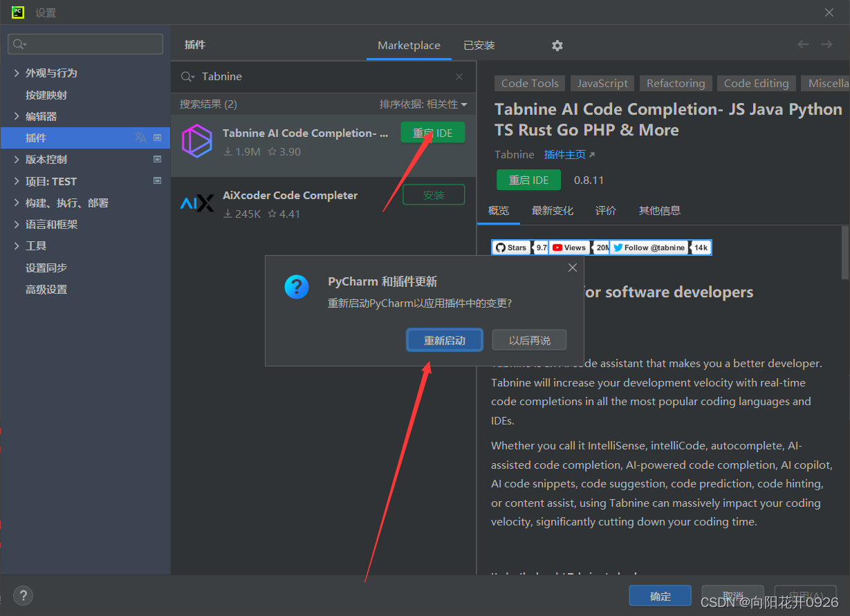Click the forward navigation arrow
Image resolution: width=850 pixels, height=616 pixels.
pyautogui.click(x=826, y=44)
